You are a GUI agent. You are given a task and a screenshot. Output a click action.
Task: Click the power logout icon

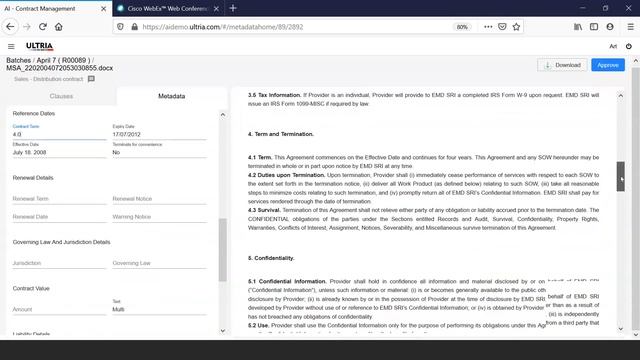pos(629,47)
